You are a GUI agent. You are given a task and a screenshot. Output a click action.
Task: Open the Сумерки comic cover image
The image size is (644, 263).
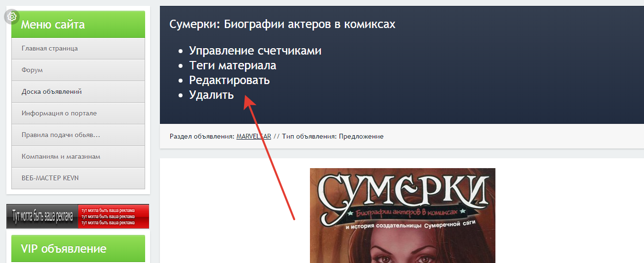point(402,215)
